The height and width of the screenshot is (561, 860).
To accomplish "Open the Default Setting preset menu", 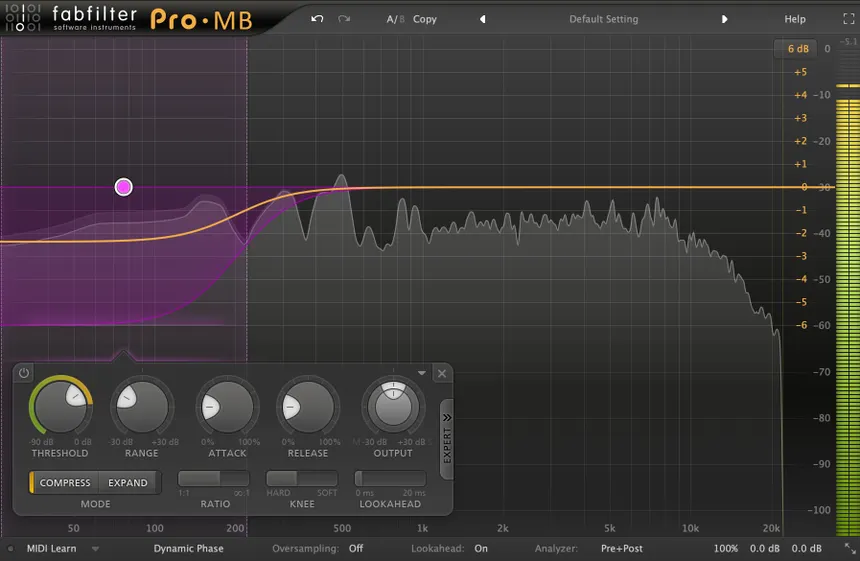I will pos(603,19).
